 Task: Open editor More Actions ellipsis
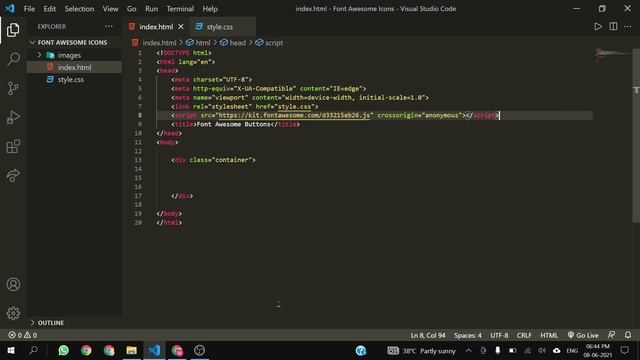click(x=628, y=27)
